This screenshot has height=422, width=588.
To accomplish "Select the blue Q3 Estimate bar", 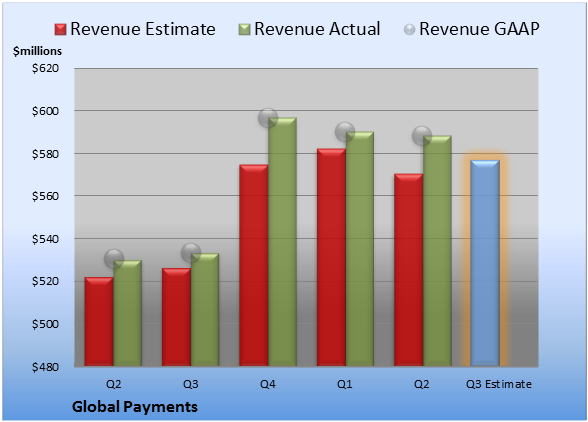I will 485,263.
